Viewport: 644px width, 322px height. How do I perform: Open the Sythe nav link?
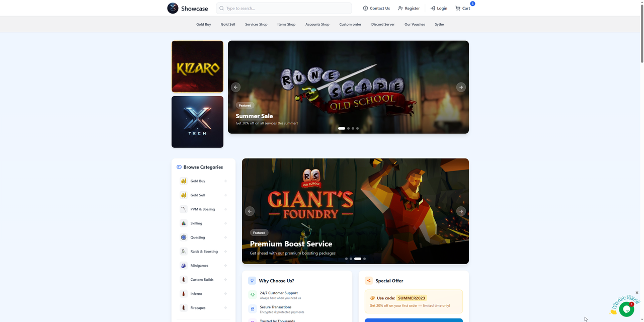[439, 24]
